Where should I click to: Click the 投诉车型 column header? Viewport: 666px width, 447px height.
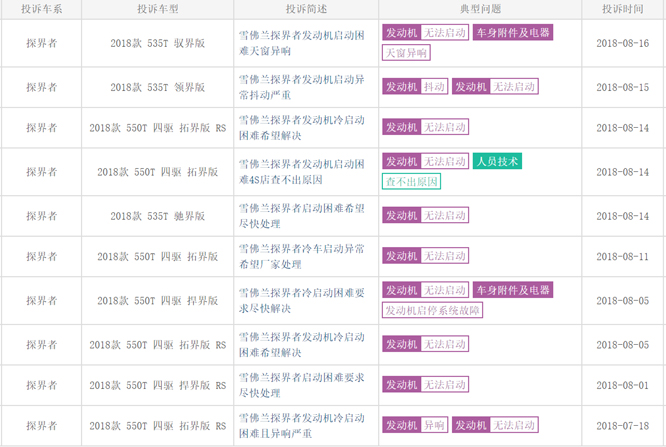click(158, 9)
